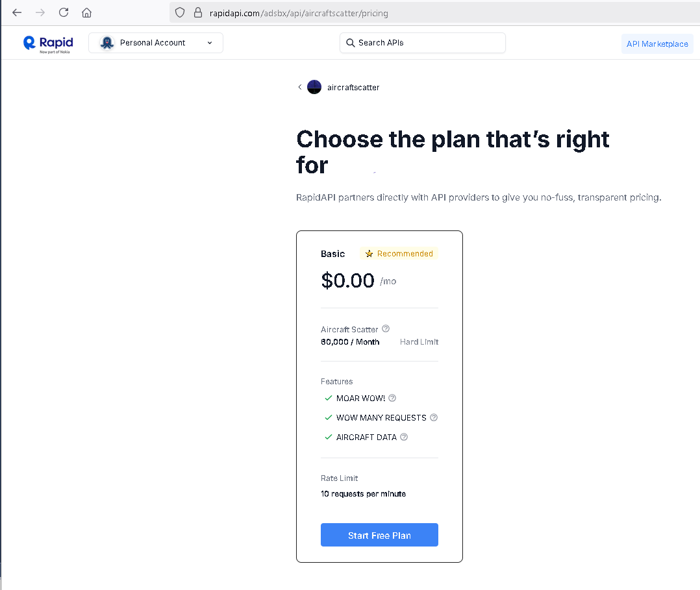Open the API Marketplace tab
This screenshot has width=700, height=590.
tap(657, 43)
